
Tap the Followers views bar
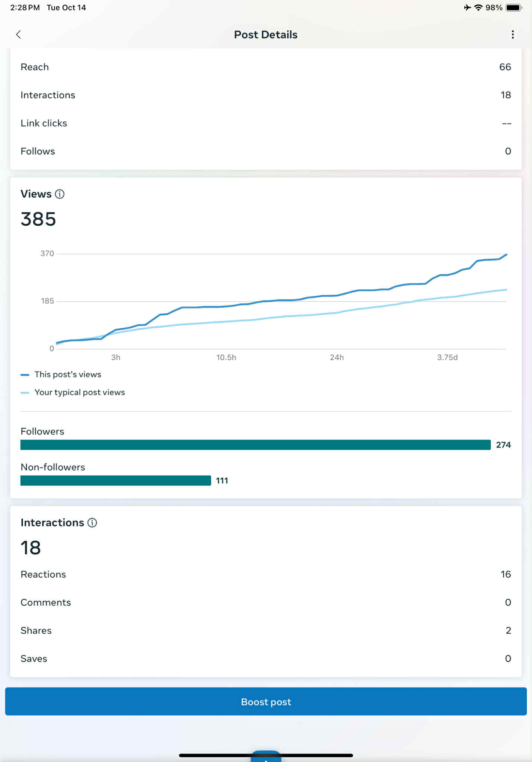point(255,445)
